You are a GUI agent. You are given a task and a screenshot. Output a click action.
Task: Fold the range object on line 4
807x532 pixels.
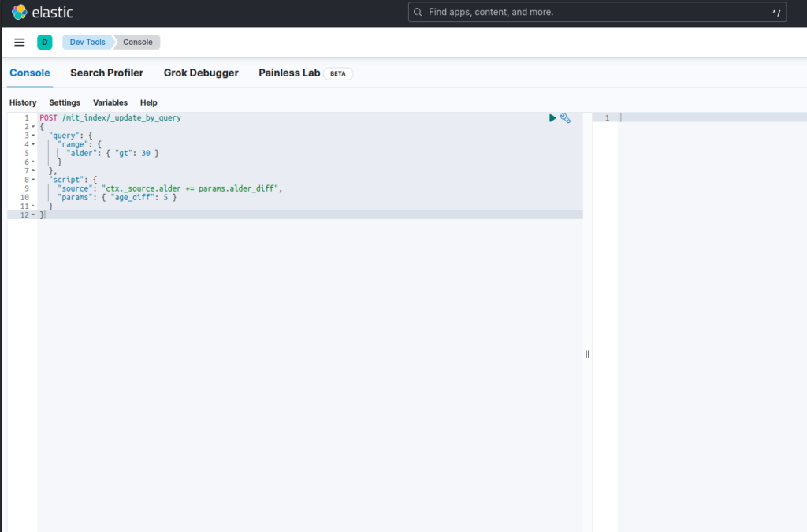(x=32, y=143)
